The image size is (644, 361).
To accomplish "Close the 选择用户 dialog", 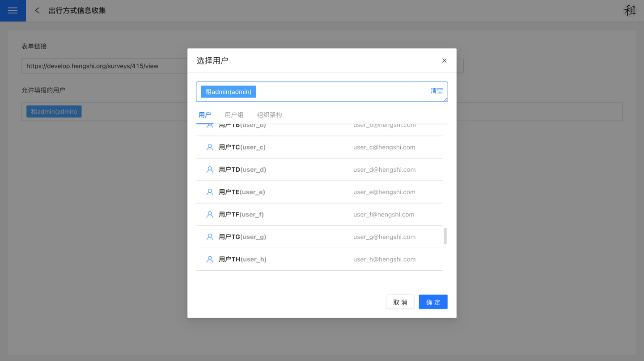I will click(x=444, y=61).
